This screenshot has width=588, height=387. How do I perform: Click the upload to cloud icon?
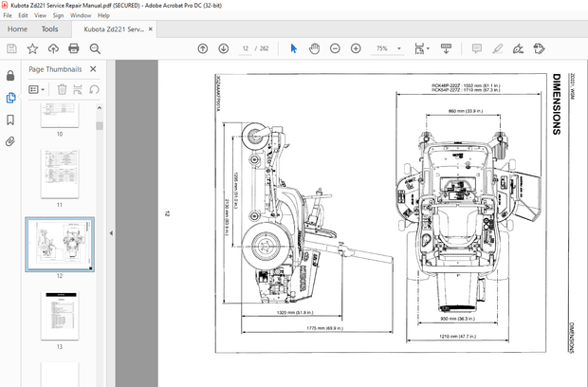pyautogui.click(x=53, y=48)
